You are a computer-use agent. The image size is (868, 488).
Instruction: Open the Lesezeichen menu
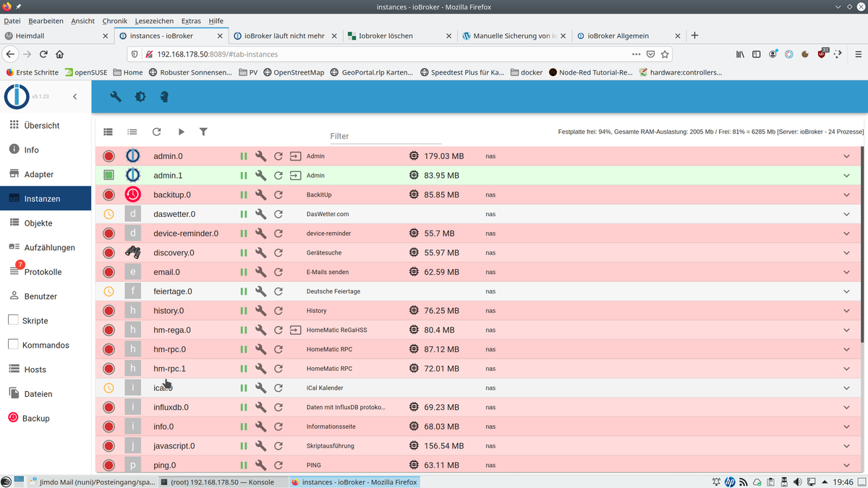(154, 21)
